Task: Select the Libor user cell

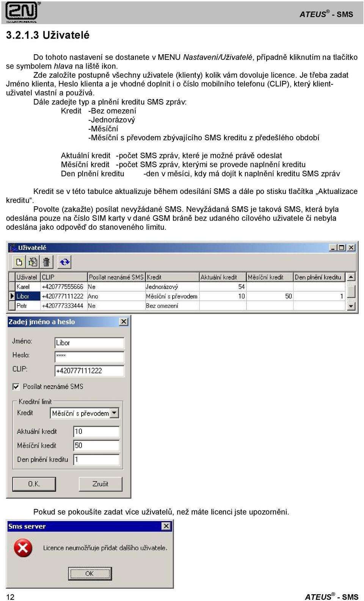Action: click(x=28, y=297)
